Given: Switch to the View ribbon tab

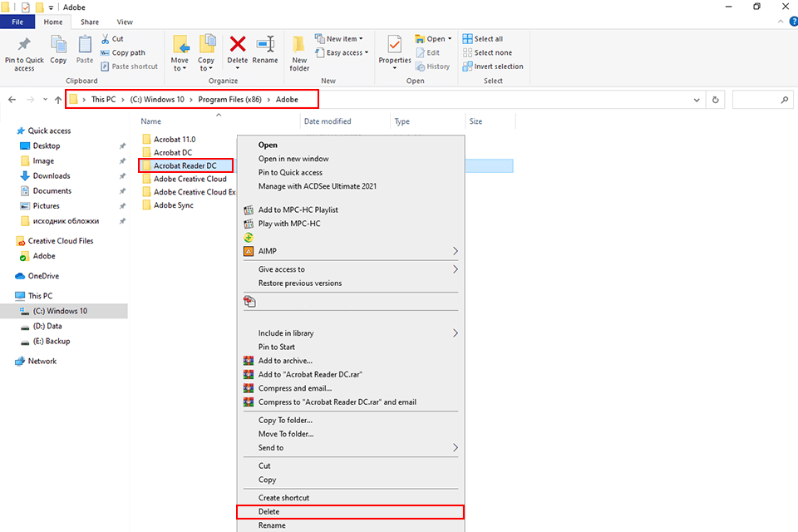Looking at the screenshot, I should tap(125, 22).
